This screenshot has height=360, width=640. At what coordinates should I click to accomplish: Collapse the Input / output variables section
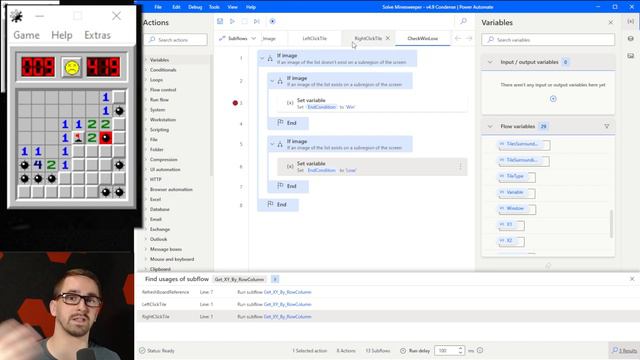[x=490, y=62]
